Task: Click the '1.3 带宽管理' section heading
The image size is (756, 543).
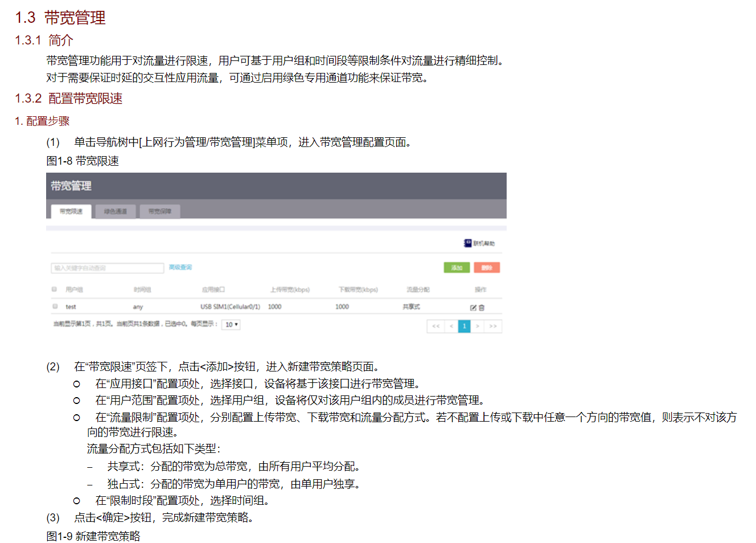Action: pyautogui.click(x=60, y=18)
